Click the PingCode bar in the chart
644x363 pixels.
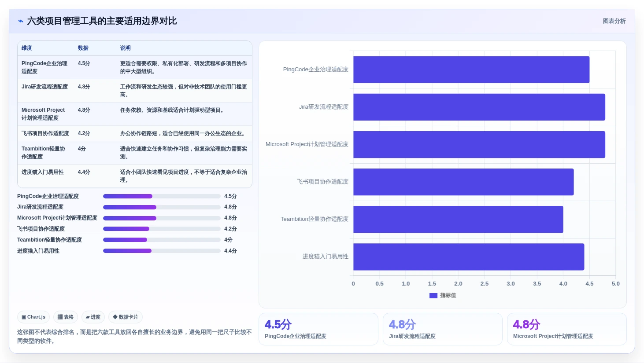[471, 70]
